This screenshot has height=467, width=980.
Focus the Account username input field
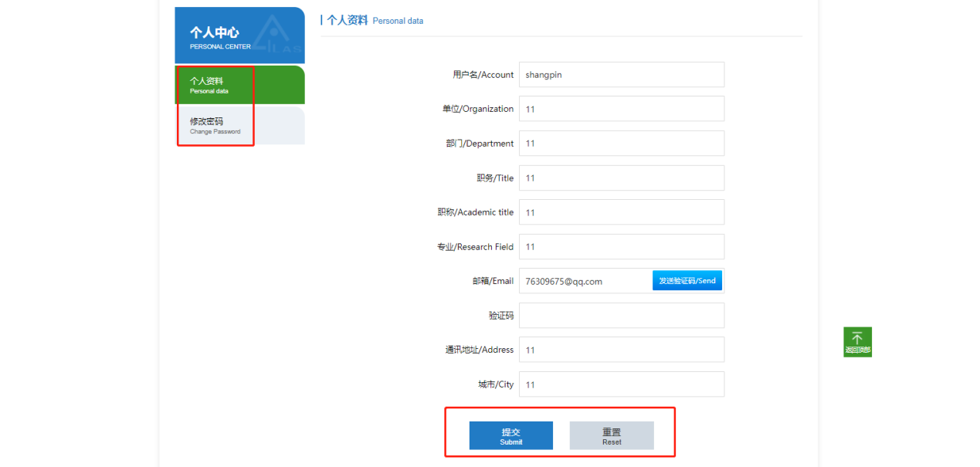pos(621,75)
